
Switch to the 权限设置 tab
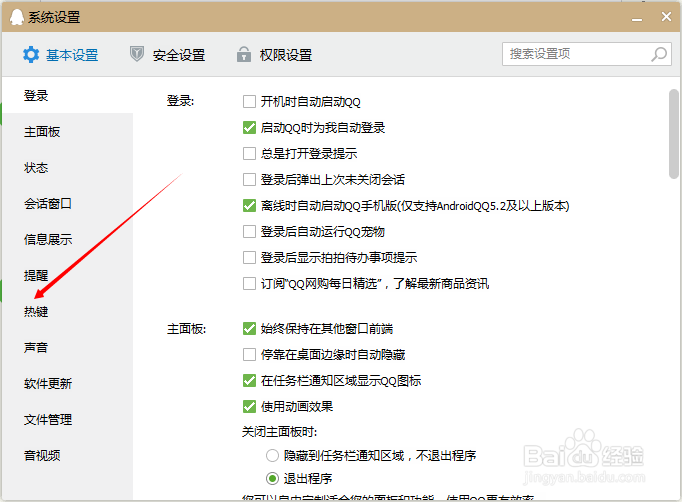point(274,55)
